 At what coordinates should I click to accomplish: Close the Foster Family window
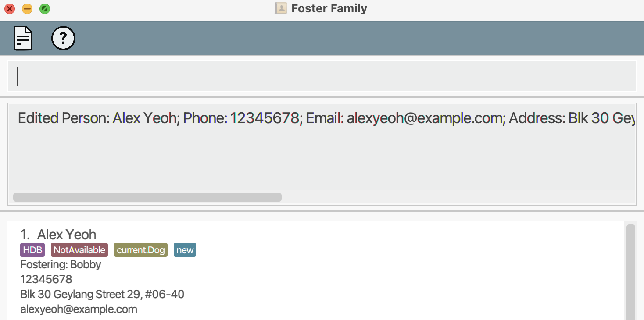pyautogui.click(x=9, y=9)
